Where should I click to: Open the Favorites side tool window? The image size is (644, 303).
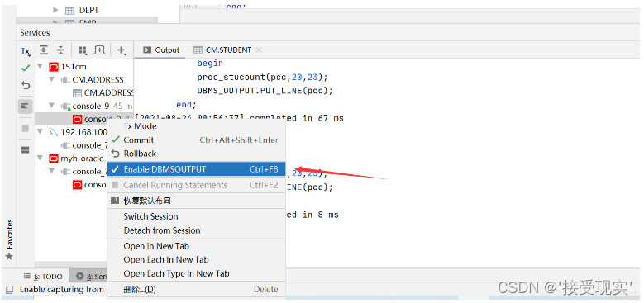tap(9, 240)
